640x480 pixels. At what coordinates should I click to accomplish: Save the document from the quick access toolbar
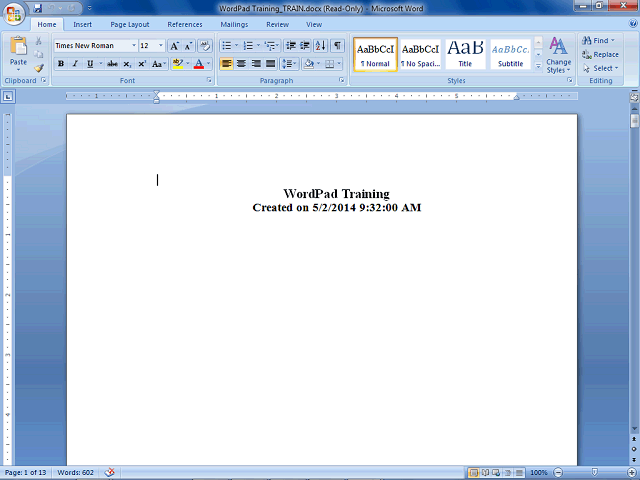(x=38, y=8)
